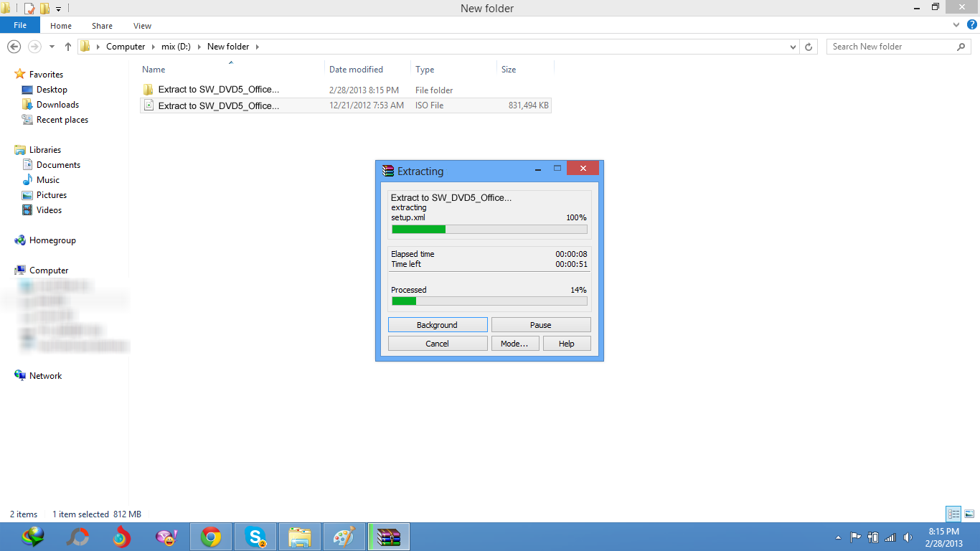Viewport: 980px width, 551px height.
Task: Select Downloads in Favorites
Action: [x=57, y=105]
